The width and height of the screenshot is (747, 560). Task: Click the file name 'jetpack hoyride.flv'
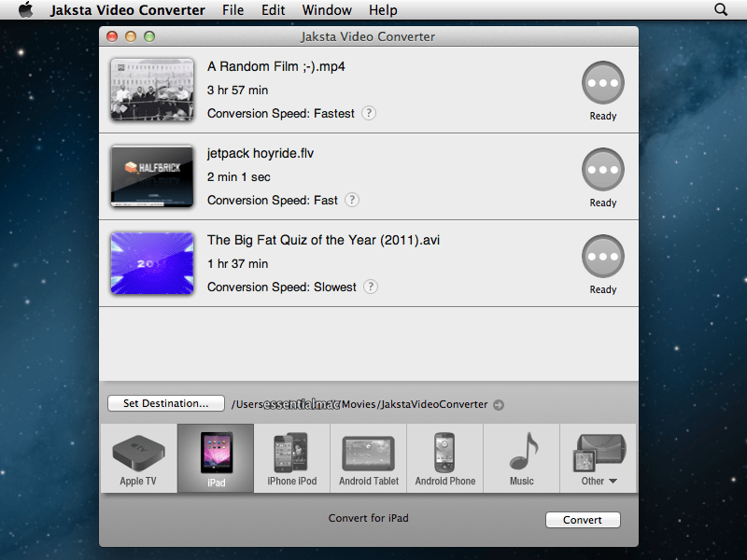(x=261, y=153)
